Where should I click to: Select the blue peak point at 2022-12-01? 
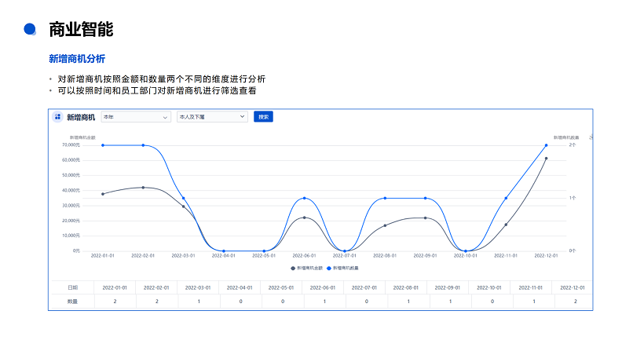click(x=546, y=145)
